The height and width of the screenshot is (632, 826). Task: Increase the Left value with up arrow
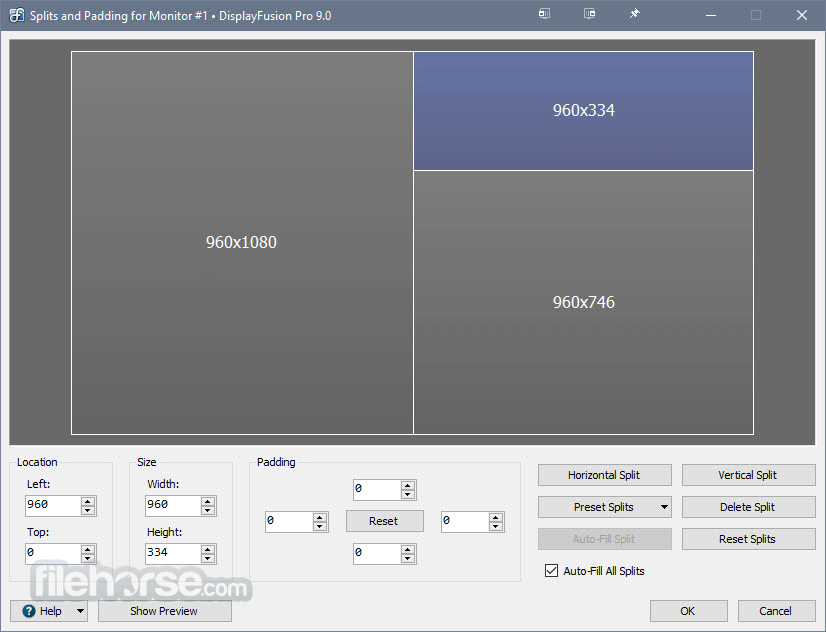[x=88, y=501]
